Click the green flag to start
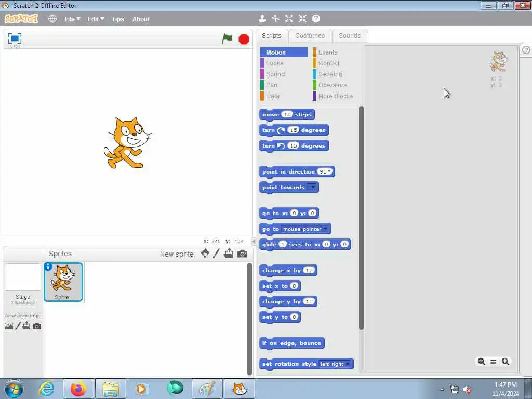The width and height of the screenshot is (532, 399). coord(227,38)
